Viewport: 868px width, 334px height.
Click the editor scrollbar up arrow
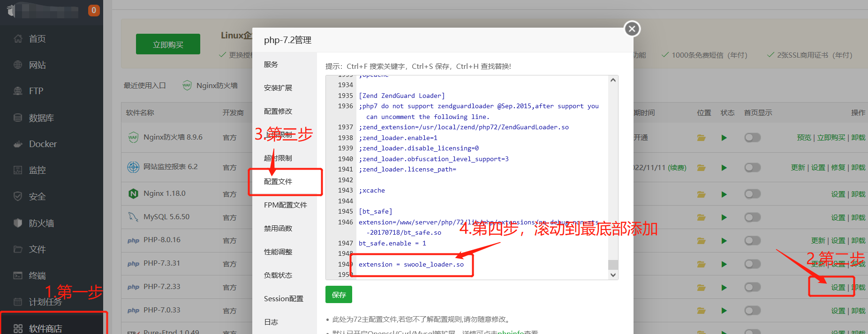click(613, 80)
